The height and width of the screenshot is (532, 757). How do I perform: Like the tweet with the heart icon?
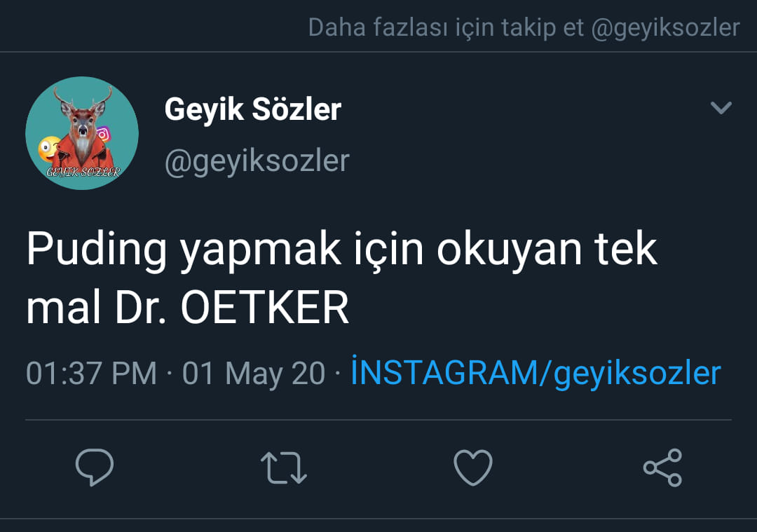[x=473, y=468]
